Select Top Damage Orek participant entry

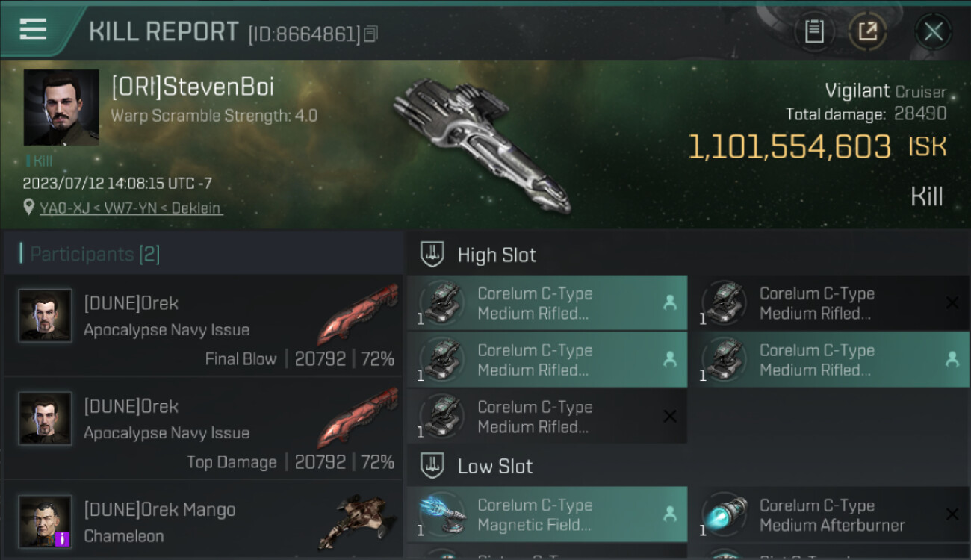click(x=203, y=429)
